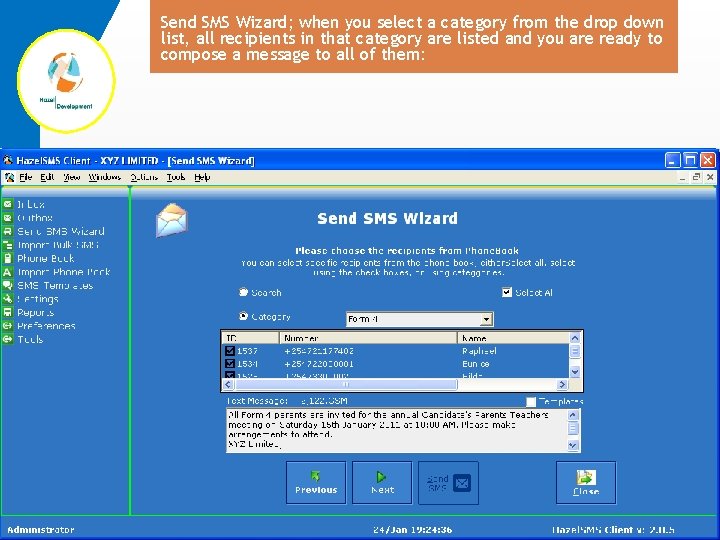Click the Tools sidebar icon
The image size is (720, 540).
tap(7, 339)
